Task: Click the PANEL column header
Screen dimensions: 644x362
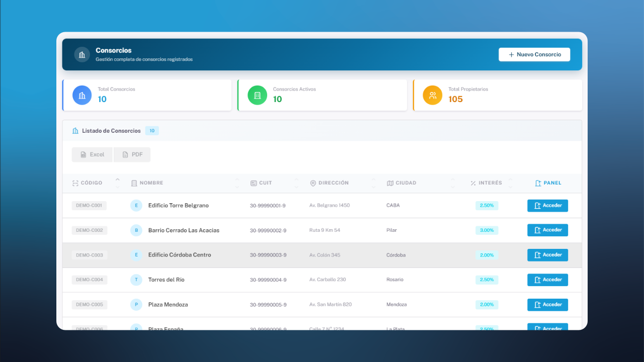Action: click(x=548, y=183)
